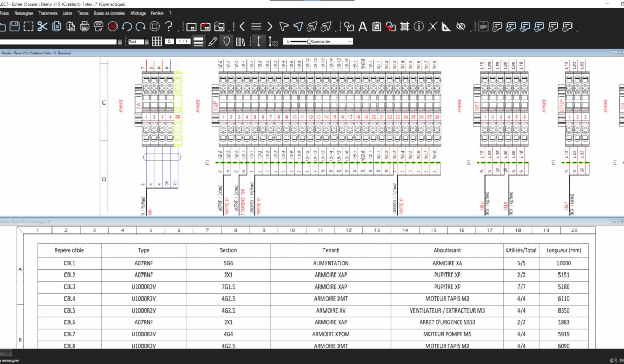The width and height of the screenshot is (624, 364).
Task: Open the long empty combo box dropdown arrow
Action: [x=120, y=42]
